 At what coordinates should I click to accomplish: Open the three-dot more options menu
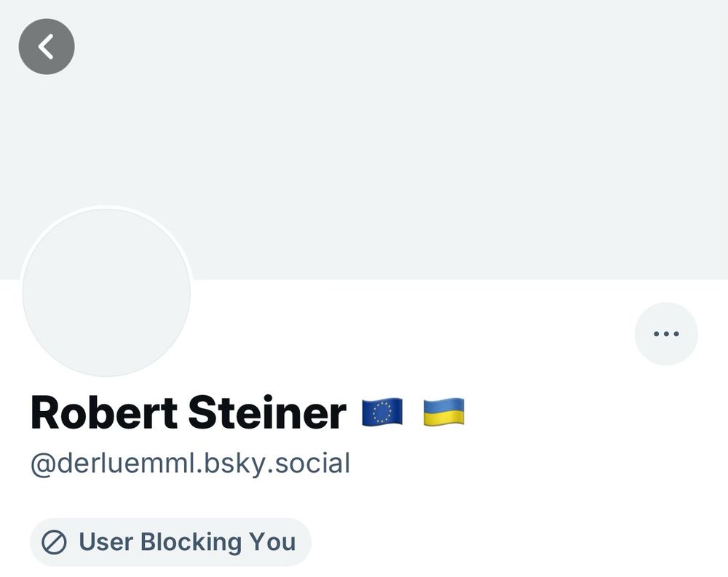666,334
